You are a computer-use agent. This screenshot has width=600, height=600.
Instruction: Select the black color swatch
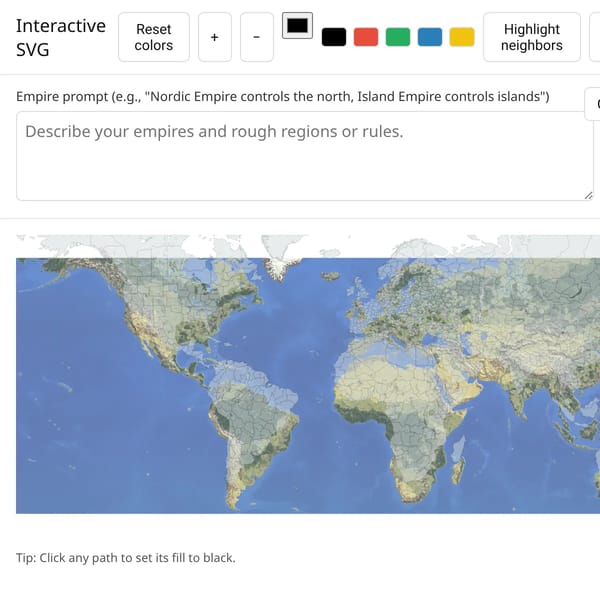(334, 37)
